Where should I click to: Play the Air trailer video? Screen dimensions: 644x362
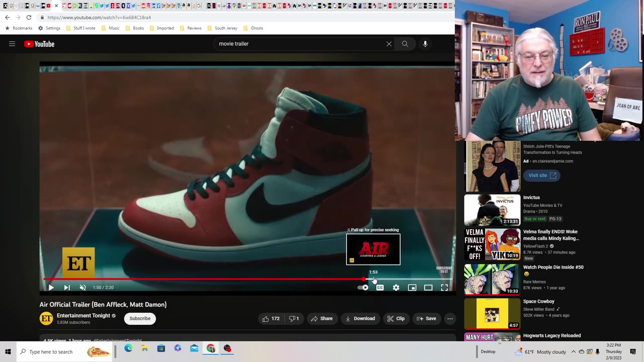(51, 288)
